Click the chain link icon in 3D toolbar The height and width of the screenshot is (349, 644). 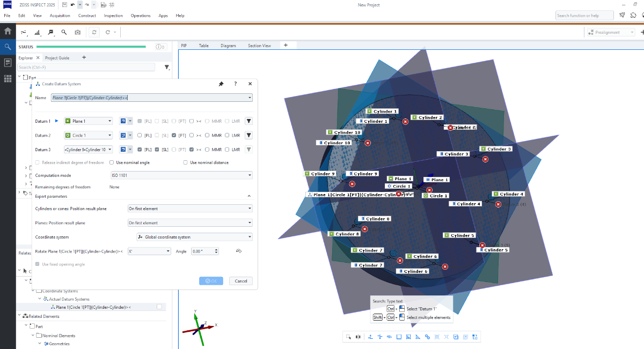427,337
